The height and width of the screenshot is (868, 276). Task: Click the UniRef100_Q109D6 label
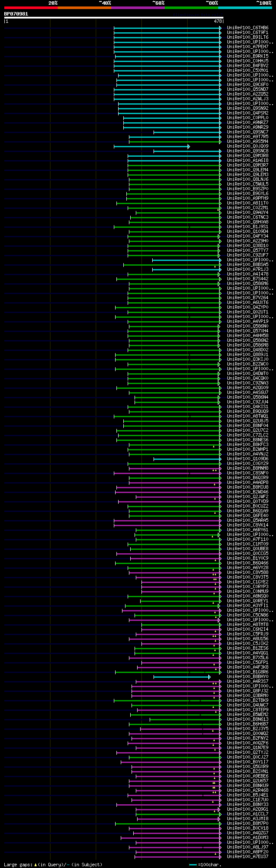point(248,459)
